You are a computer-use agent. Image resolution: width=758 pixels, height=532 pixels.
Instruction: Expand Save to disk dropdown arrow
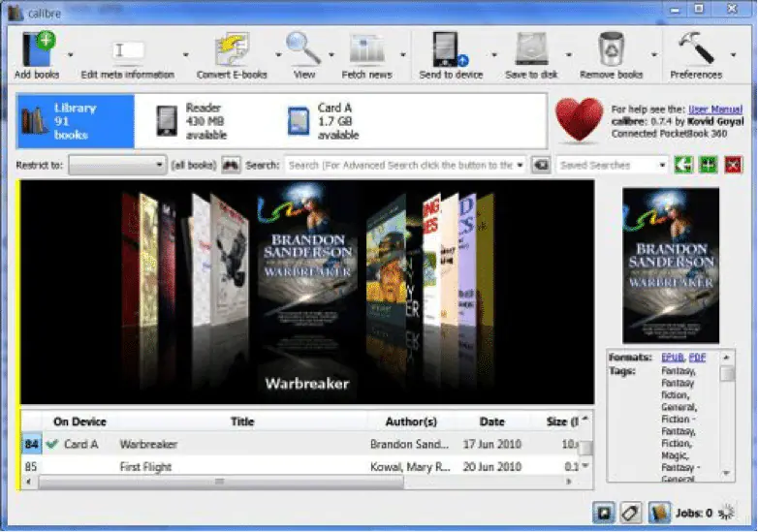(x=569, y=55)
